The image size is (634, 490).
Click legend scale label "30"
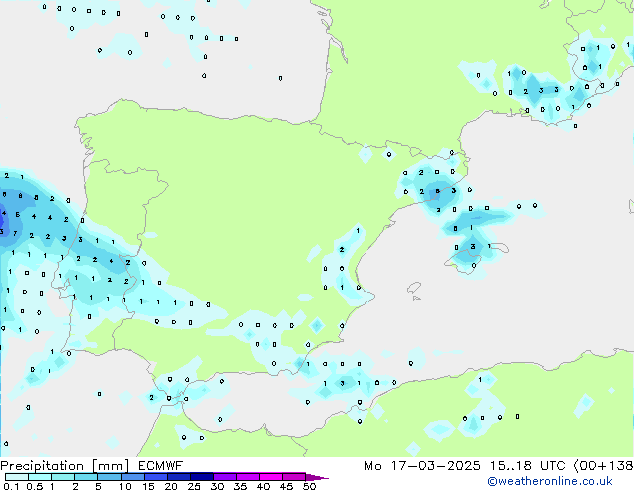217,486
